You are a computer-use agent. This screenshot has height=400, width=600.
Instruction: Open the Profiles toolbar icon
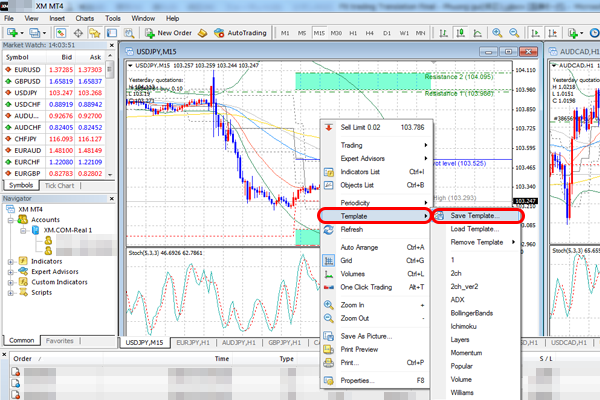coord(34,33)
